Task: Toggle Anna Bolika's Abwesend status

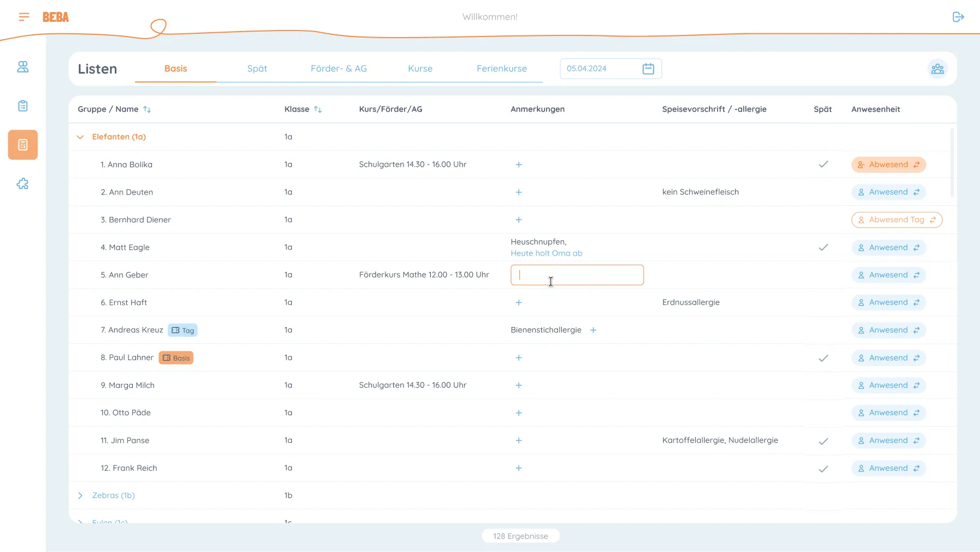Action: click(x=889, y=165)
